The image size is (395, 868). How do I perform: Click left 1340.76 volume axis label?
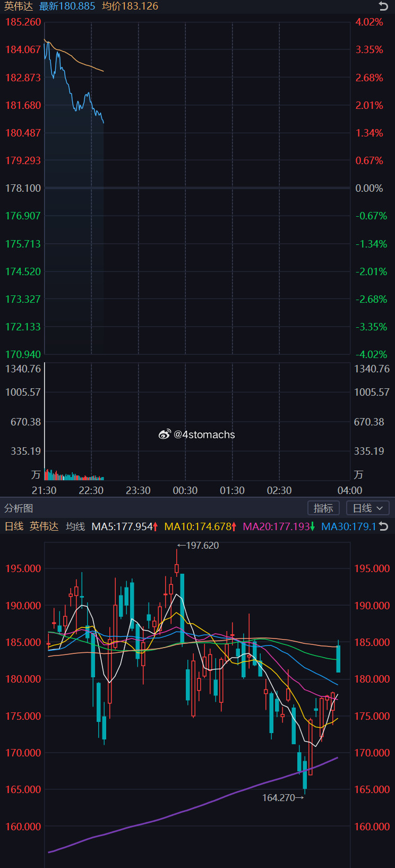[x=23, y=369]
